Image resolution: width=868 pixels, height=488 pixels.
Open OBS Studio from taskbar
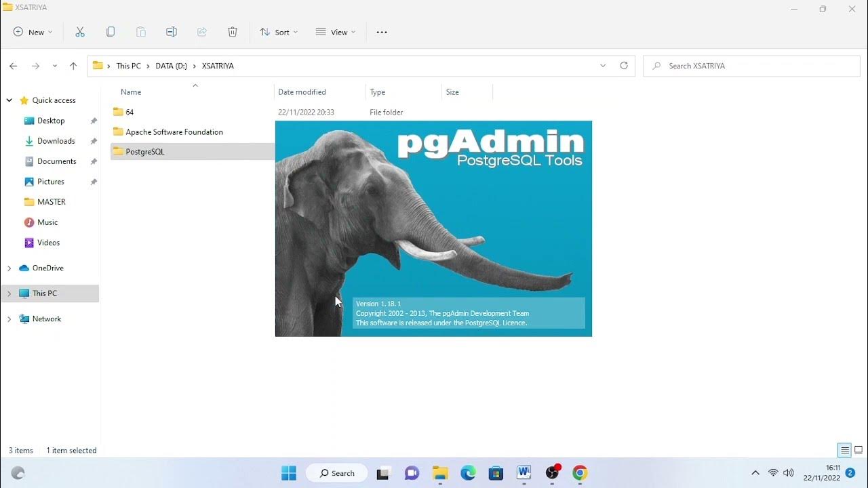[x=553, y=473]
